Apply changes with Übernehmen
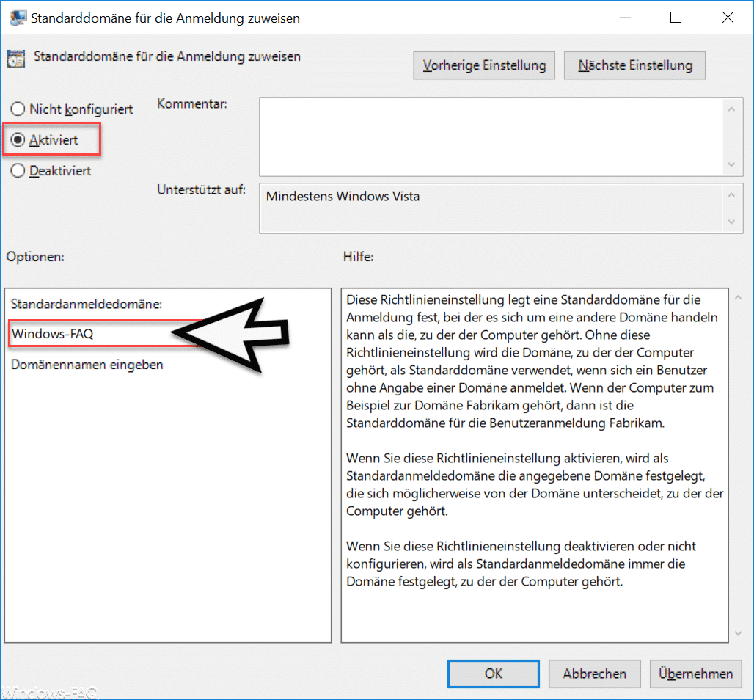The height and width of the screenshot is (700, 754). pos(695,674)
